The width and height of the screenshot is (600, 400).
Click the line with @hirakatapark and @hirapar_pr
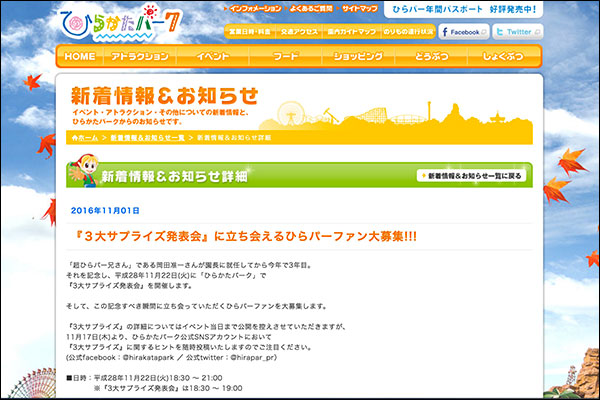pos(171,358)
